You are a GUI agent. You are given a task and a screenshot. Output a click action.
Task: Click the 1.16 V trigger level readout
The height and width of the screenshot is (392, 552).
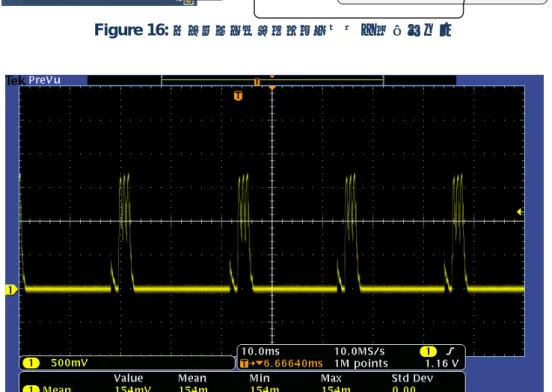(442, 363)
